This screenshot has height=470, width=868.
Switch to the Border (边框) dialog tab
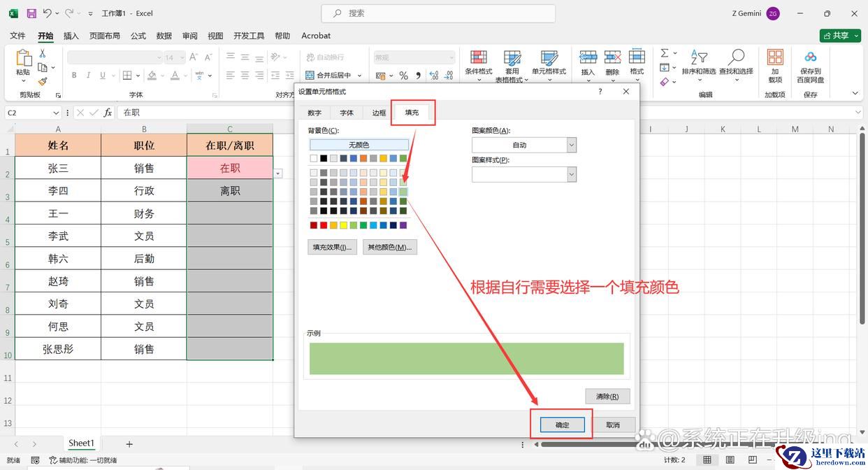379,113
